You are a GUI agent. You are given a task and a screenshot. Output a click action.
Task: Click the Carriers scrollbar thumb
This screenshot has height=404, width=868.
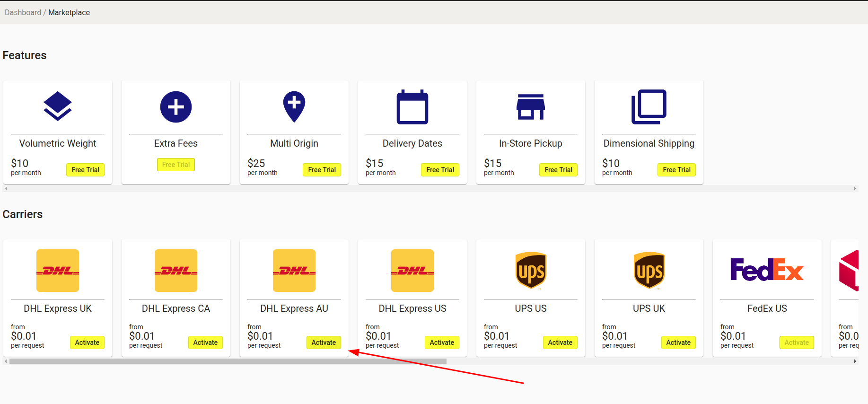[228, 361]
